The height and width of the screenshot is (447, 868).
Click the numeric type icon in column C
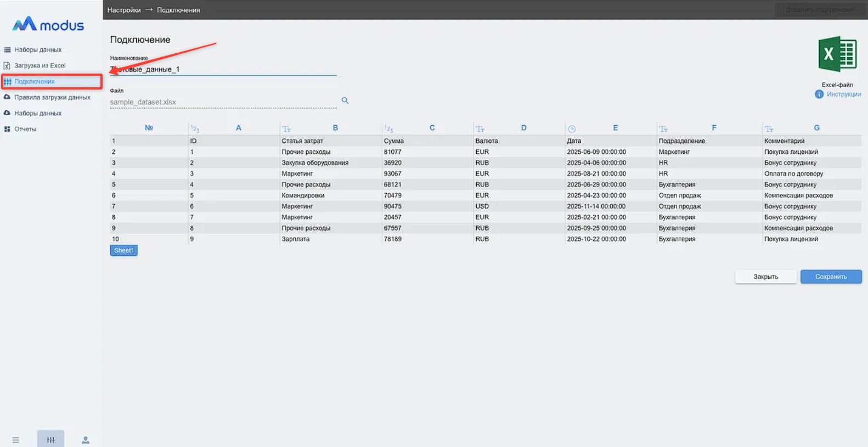coord(388,129)
